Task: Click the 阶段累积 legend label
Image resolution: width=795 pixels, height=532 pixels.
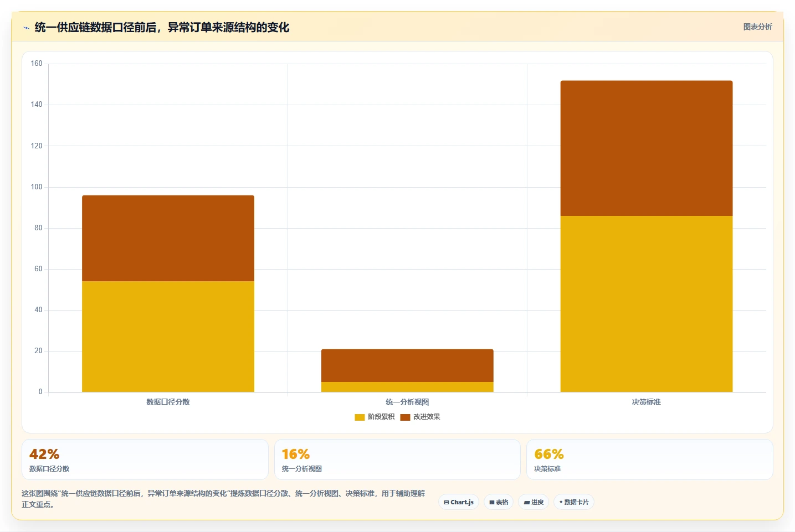Action: click(381, 417)
